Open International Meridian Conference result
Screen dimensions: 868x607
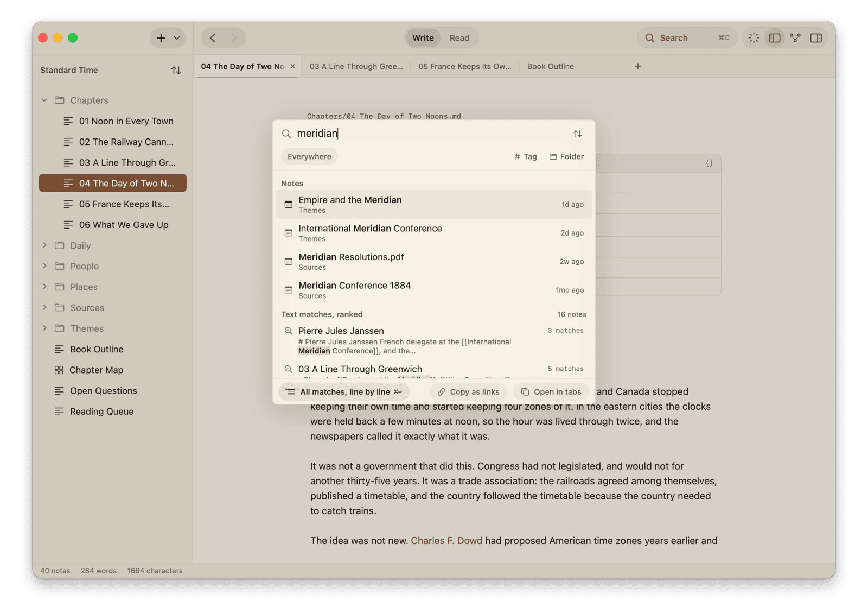tap(433, 233)
